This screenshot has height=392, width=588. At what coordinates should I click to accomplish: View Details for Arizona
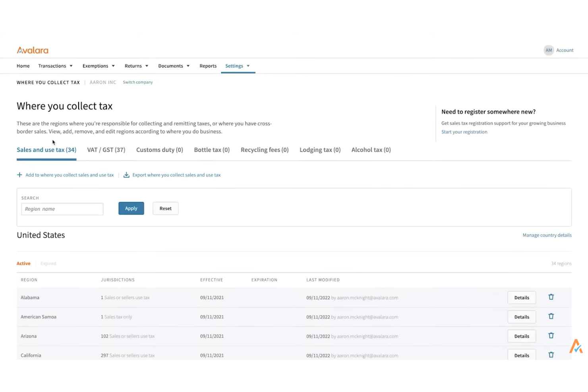point(521,336)
